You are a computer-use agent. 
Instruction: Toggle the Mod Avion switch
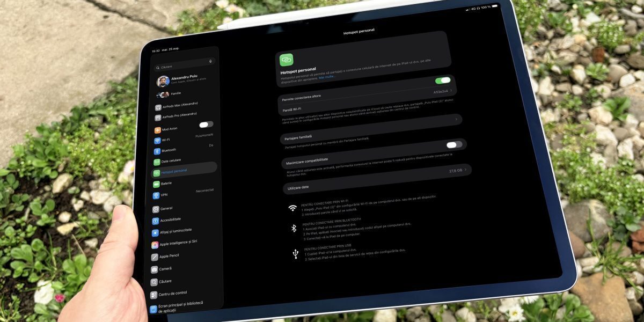(x=206, y=125)
